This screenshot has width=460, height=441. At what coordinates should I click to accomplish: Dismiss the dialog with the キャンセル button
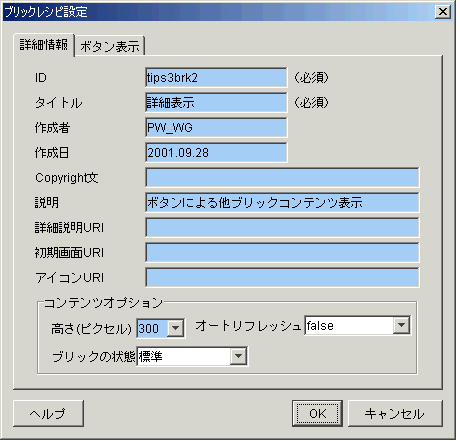pos(395,414)
